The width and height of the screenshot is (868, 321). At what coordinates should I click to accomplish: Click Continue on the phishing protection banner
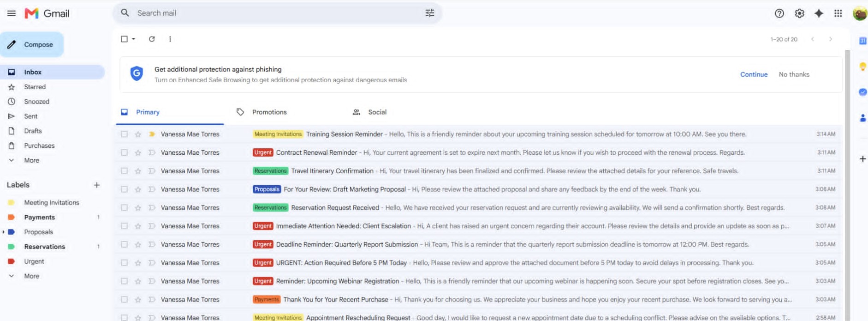754,74
